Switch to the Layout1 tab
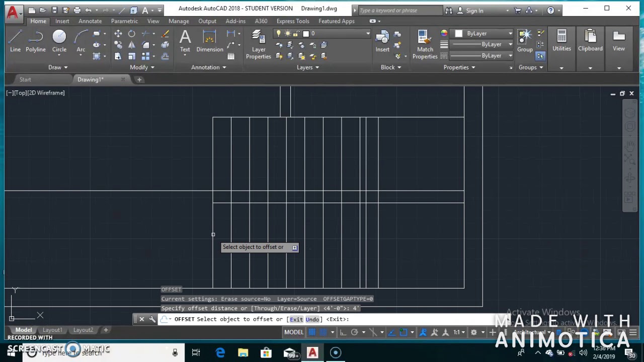The image size is (644, 362). (52, 330)
